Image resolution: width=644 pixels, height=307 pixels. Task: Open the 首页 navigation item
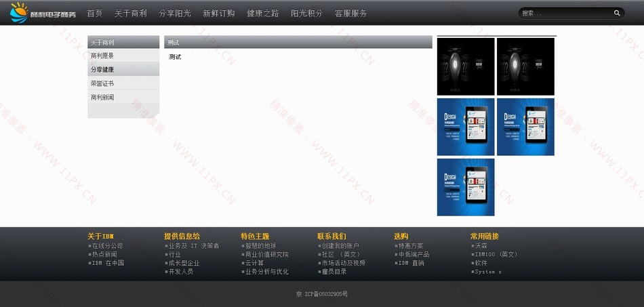coord(94,13)
